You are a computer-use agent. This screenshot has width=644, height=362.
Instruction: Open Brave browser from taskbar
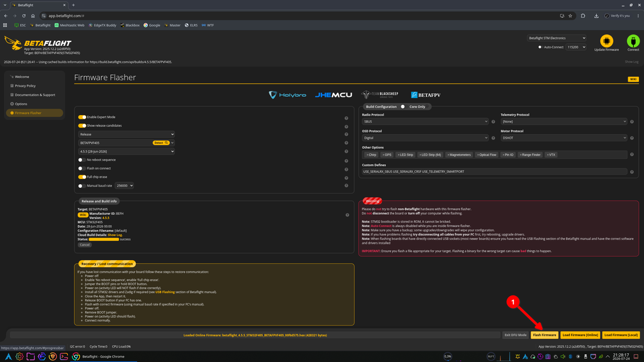(53, 357)
